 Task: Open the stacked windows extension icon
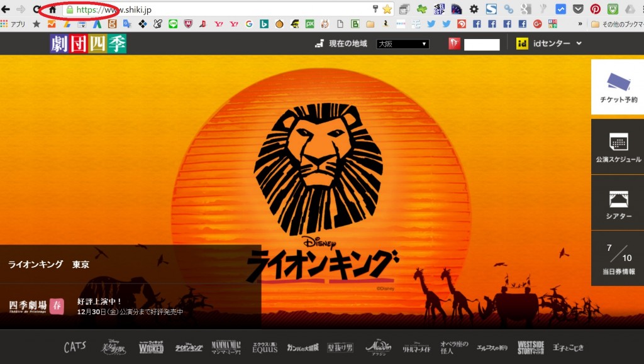click(x=404, y=9)
